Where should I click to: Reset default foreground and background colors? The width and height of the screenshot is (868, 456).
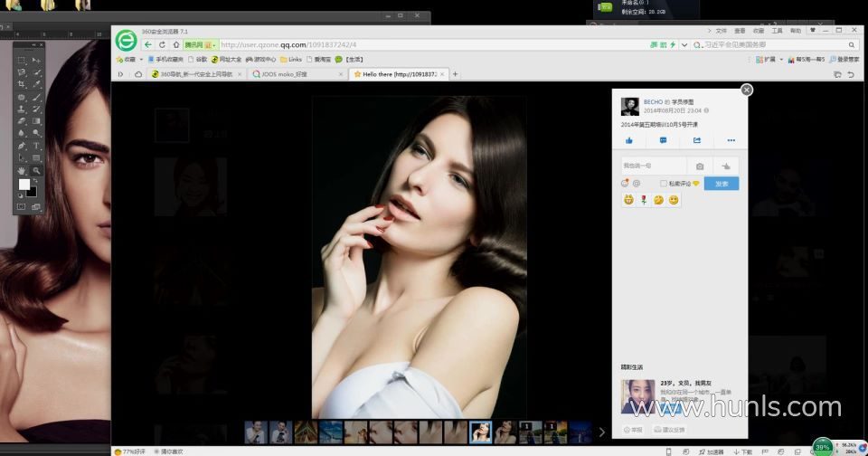click(21, 195)
